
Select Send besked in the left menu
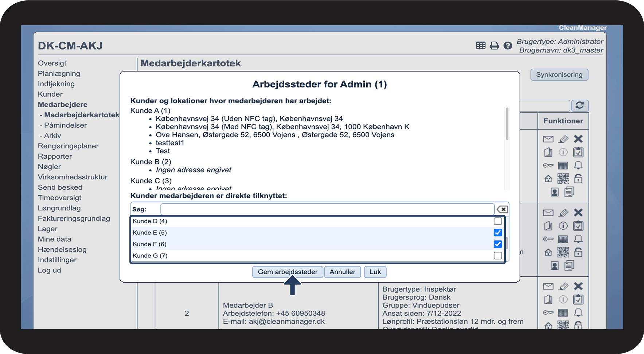tap(60, 187)
